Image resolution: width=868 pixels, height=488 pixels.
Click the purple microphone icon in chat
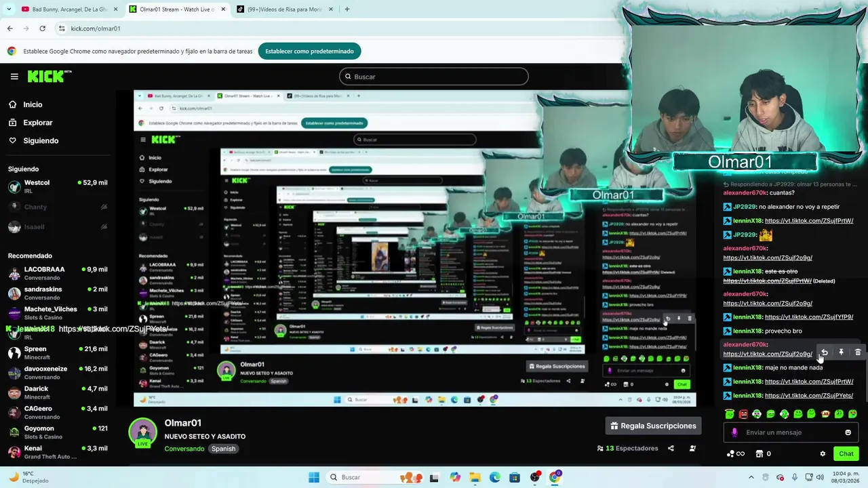point(734,432)
